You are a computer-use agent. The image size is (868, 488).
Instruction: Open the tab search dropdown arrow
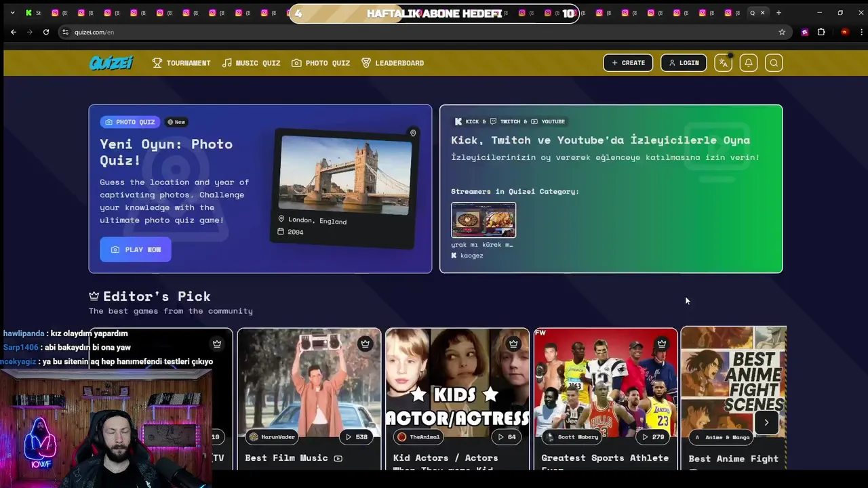pyautogui.click(x=12, y=13)
